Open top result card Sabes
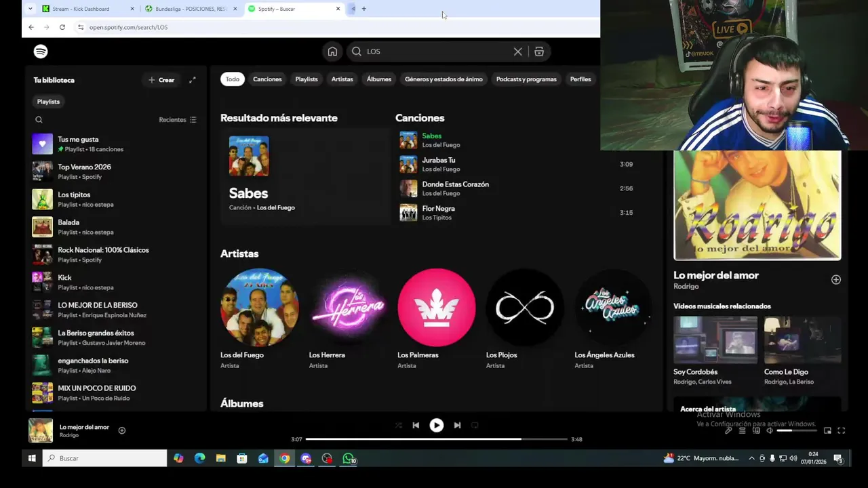Screen dimensions: 868x488 tap(305, 176)
